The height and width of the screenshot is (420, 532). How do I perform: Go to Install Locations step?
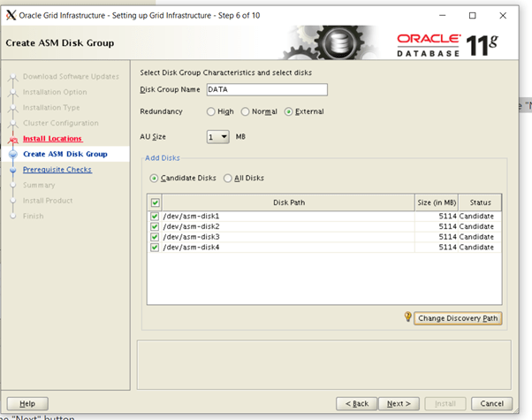click(52, 139)
